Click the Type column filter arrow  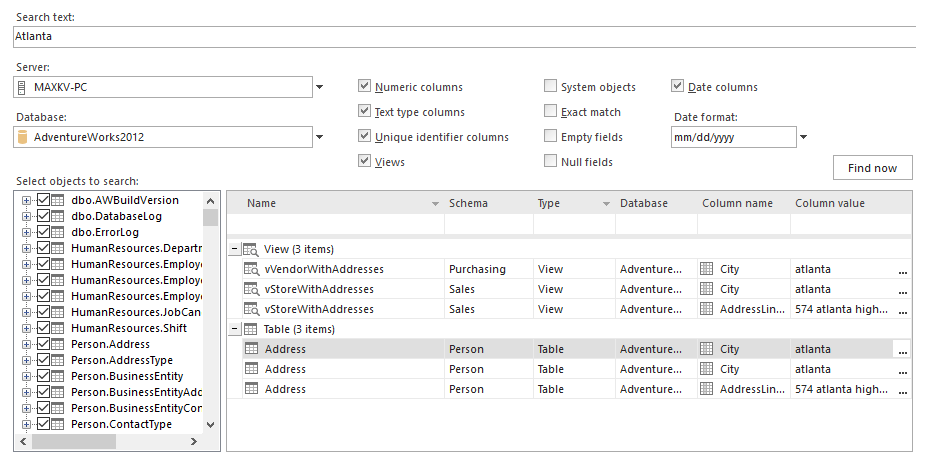(x=606, y=204)
